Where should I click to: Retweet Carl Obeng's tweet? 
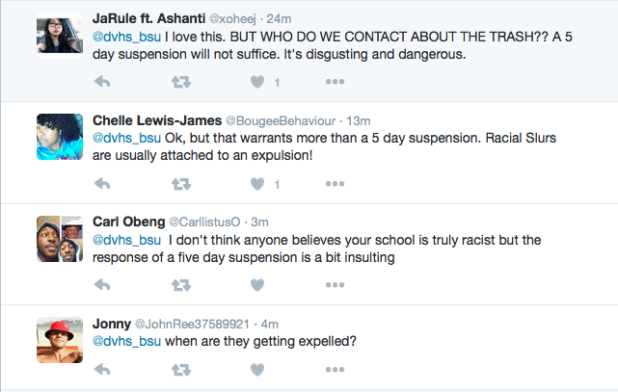pos(181,284)
